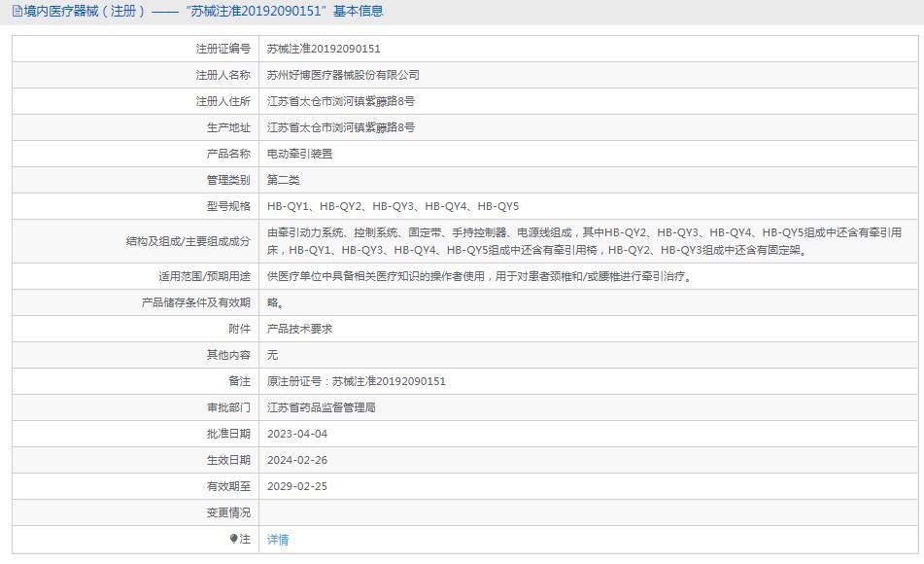
Task: Select the 变更情况 label
Action: click(x=228, y=512)
